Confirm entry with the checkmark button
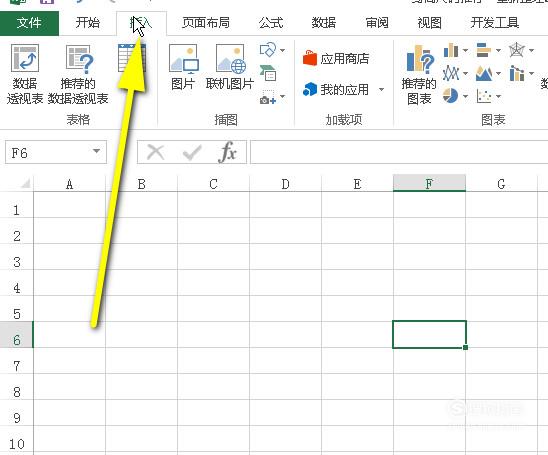Screen dimensions: 548x455 point(192,152)
